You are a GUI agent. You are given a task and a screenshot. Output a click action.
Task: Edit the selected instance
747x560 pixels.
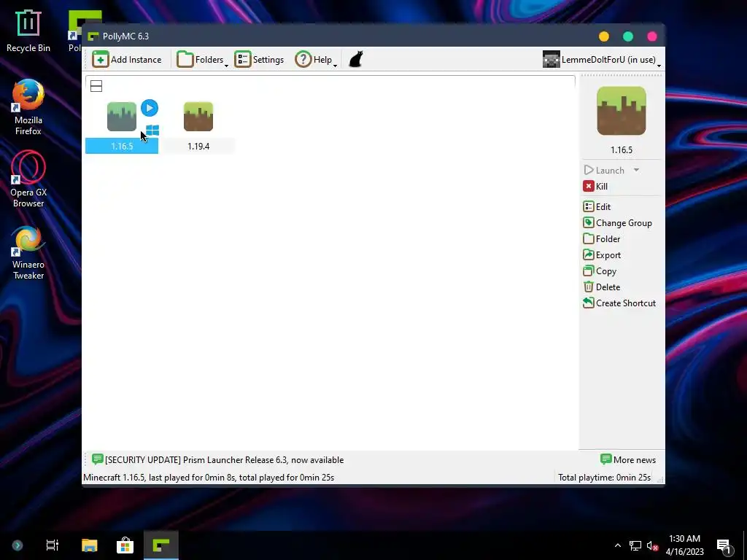pos(597,206)
